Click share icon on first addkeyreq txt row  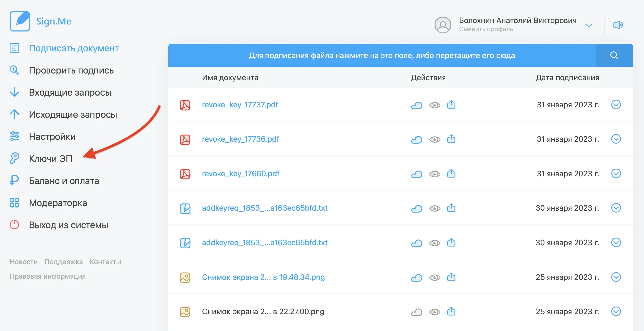point(451,208)
